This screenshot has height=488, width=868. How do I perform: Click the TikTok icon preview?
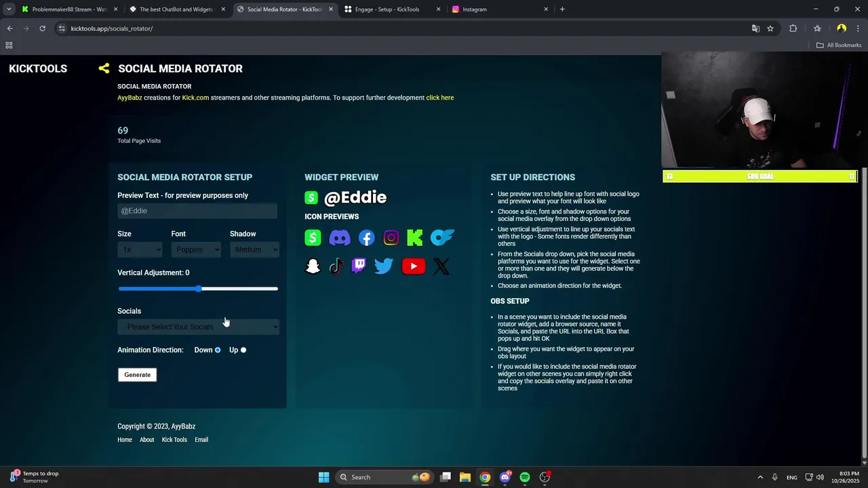point(336,266)
